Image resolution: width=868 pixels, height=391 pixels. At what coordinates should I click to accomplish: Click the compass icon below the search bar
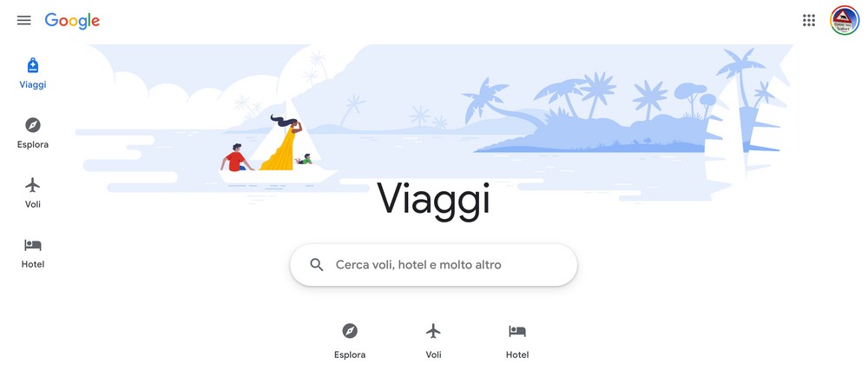(x=350, y=331)
